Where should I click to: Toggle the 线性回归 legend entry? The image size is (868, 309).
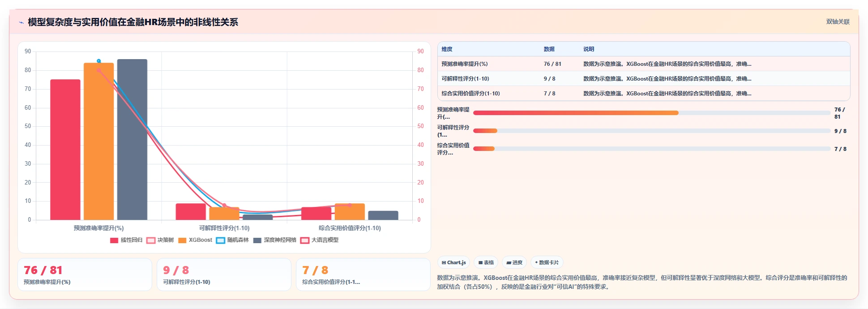tap(126, 240)
